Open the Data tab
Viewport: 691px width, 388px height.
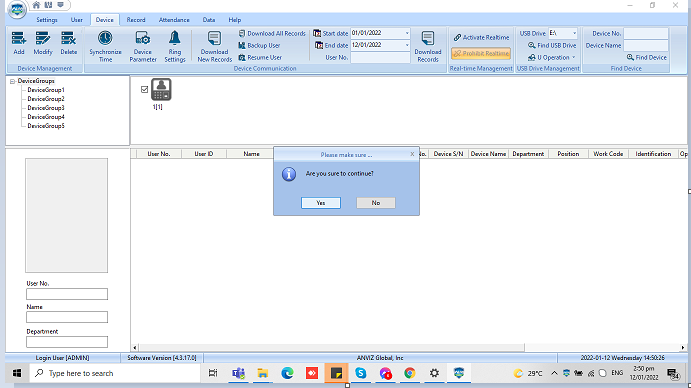[209, 20]
